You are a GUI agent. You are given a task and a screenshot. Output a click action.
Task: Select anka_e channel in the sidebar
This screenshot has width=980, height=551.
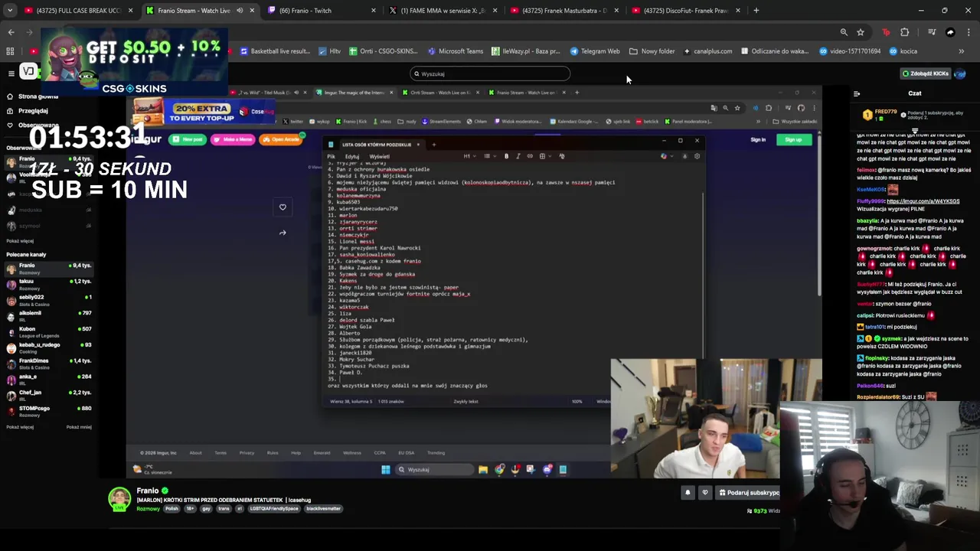pos(47,379)
